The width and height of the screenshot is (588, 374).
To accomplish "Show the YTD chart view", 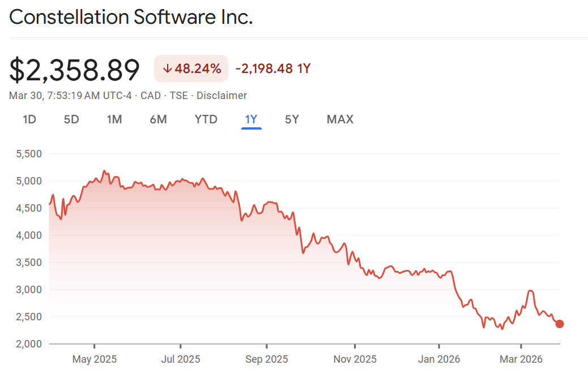I will tap(206, 119).
